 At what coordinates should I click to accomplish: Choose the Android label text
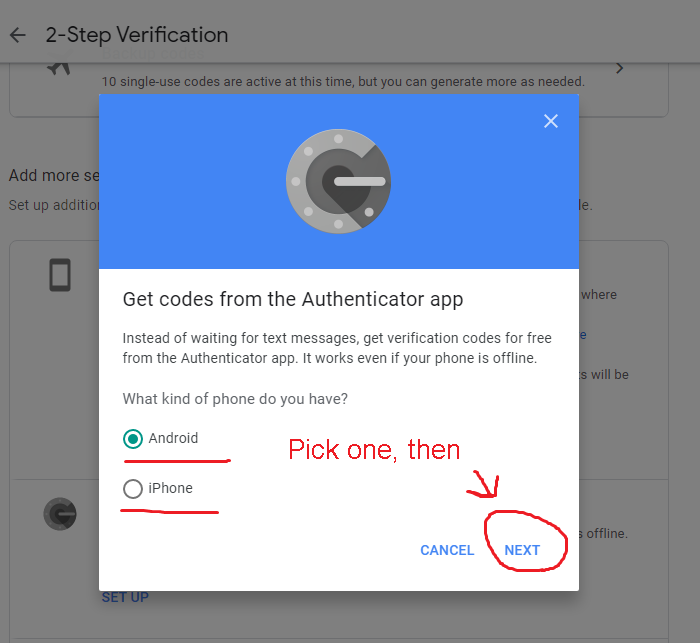[173, 438]
